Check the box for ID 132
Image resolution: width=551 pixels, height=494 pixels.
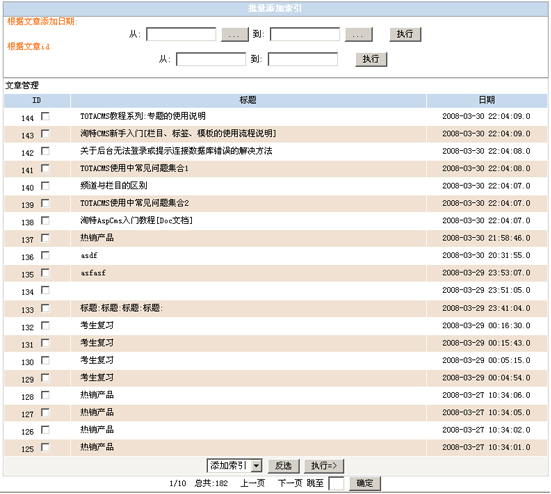(45, 326)
